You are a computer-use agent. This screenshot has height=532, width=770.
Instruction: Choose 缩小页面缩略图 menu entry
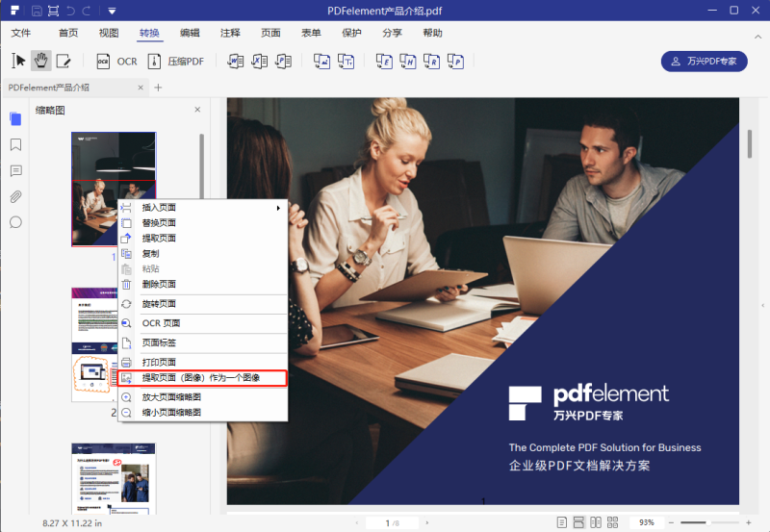tap(202, 413)
